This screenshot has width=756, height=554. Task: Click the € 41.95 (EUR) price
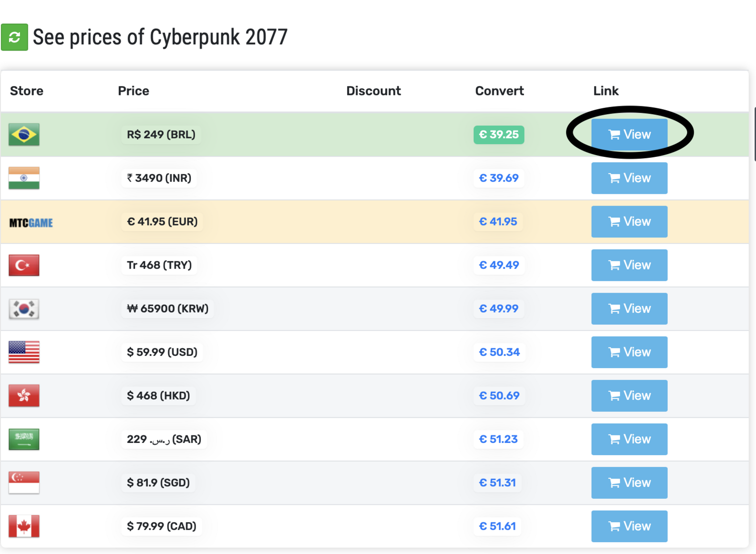[162, 222]
